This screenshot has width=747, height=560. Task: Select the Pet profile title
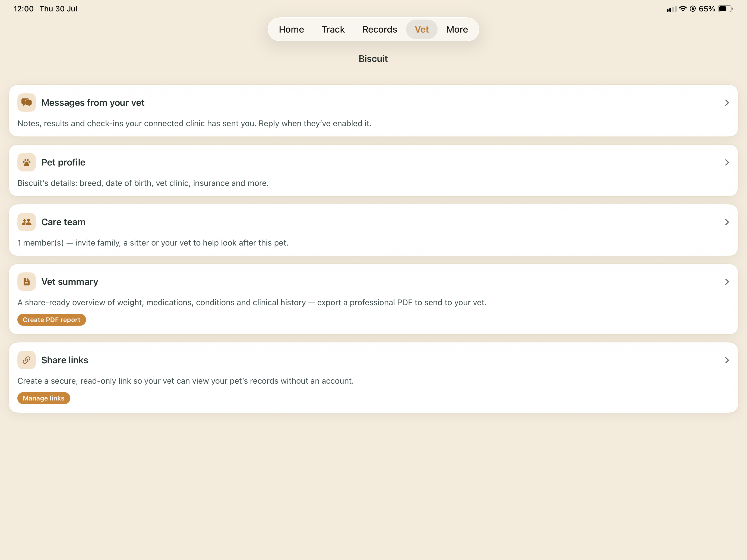point(63,162)
